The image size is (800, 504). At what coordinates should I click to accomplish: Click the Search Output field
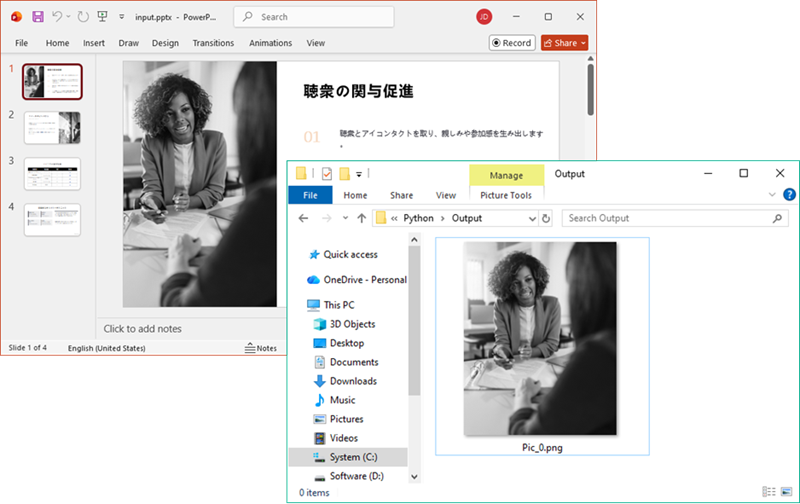674,218
